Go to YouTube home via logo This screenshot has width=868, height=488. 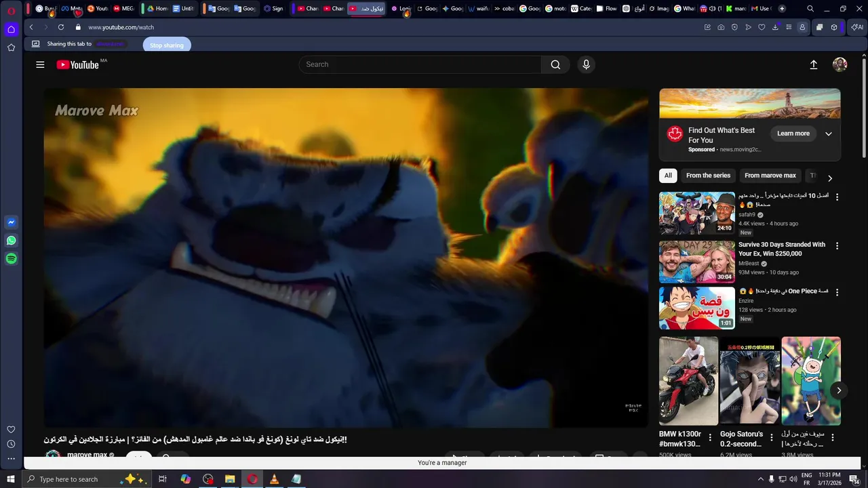[x=78, y=64]
